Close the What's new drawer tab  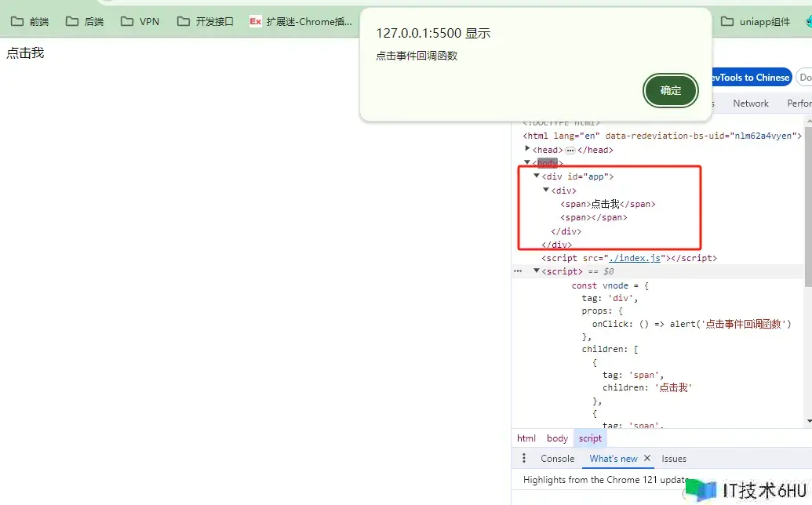[x=647, y=459]
